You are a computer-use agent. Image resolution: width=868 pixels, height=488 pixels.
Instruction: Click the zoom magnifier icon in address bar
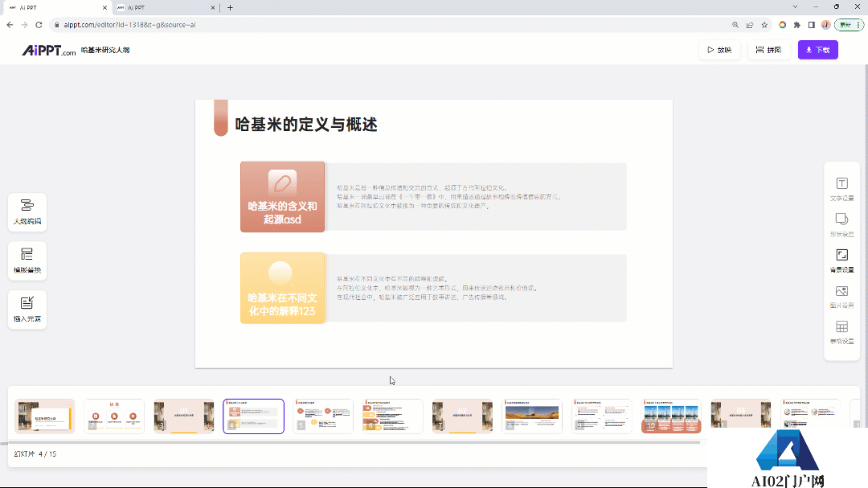[735, 25]
